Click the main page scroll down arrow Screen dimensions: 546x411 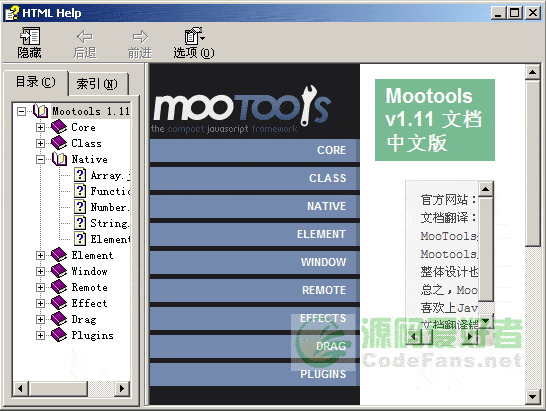pos(532,397)
